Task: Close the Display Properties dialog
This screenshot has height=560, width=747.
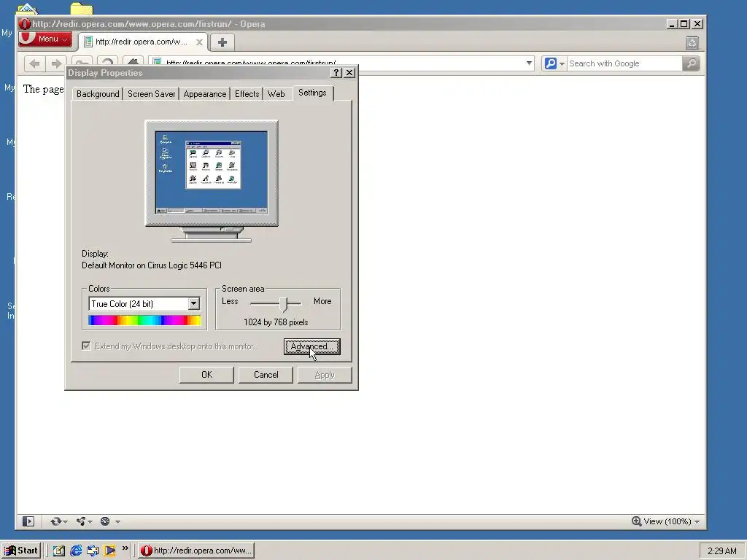Action: 349,72
